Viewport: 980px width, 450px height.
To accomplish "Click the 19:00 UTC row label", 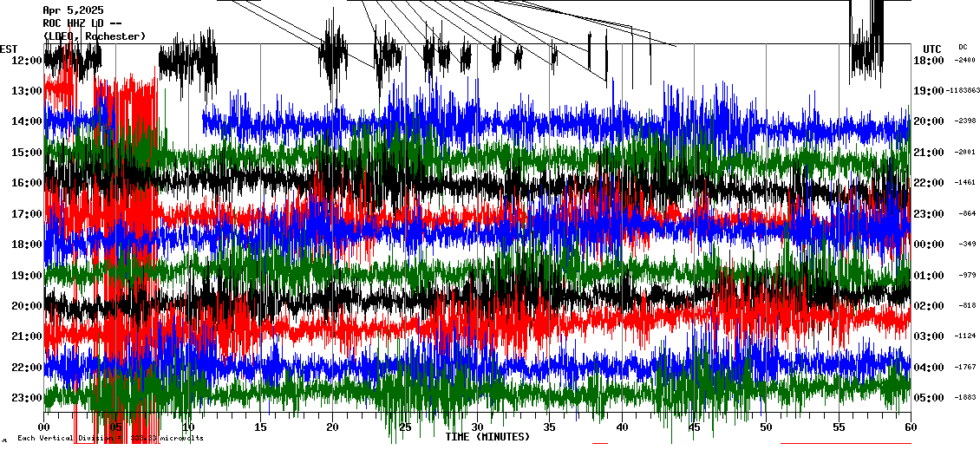I will (x=928, y=91).
